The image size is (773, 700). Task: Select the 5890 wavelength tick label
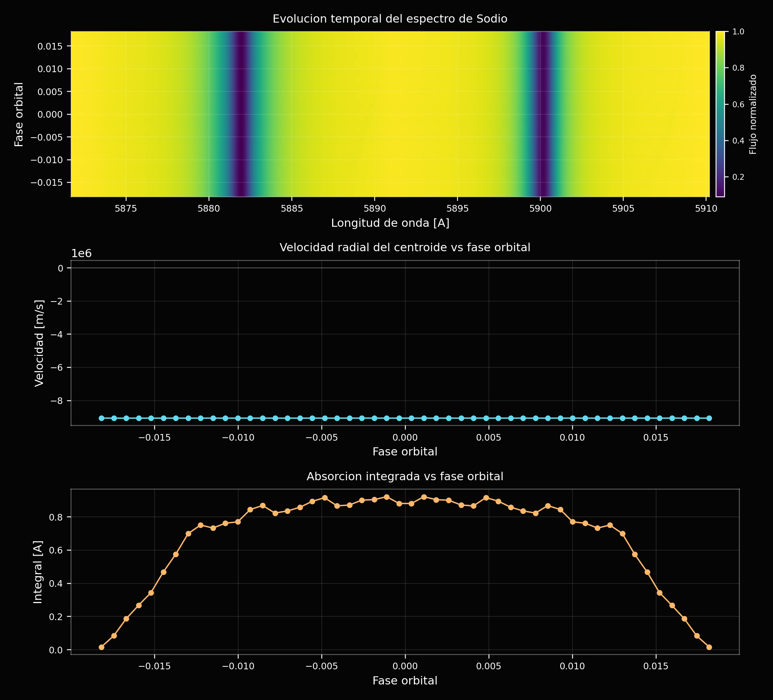click(375, 209)
